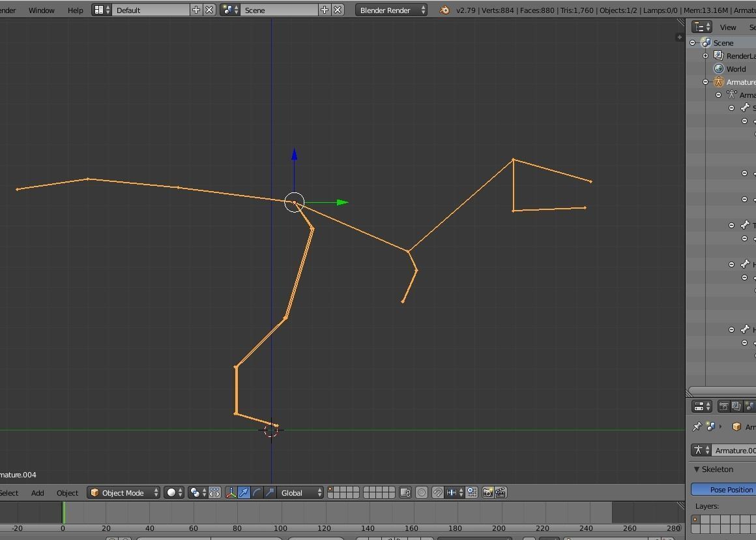Open the Object Mode dropdown

123,492
